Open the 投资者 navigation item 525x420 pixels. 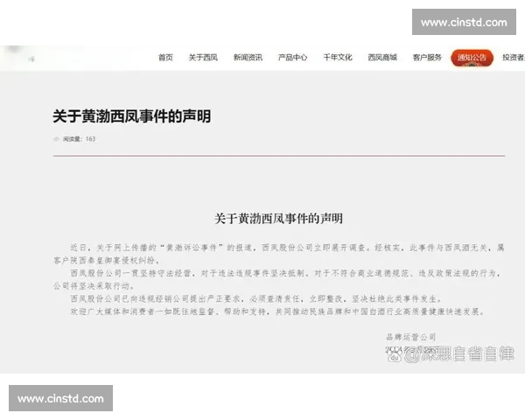coord(514,58)
